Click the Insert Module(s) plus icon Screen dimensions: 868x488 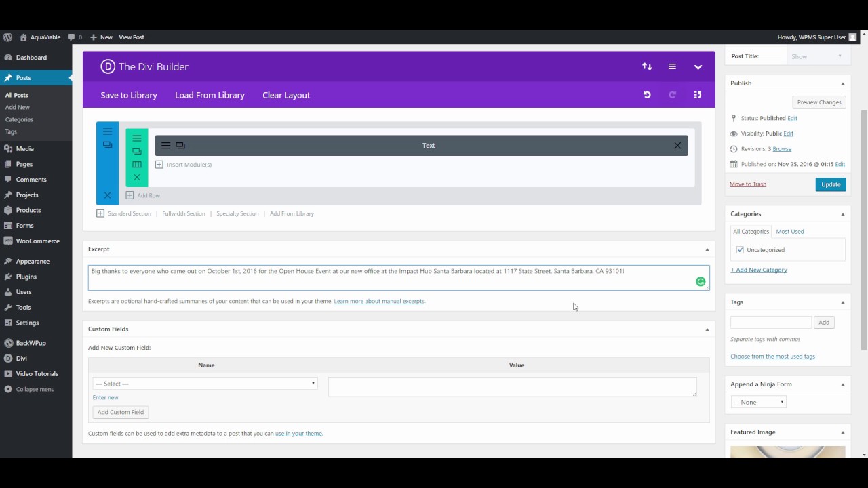159,165
